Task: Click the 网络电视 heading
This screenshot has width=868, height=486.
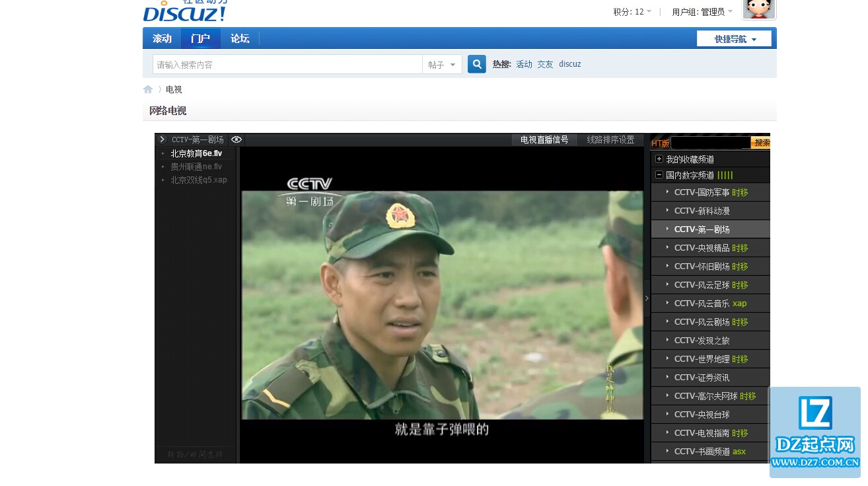Action: (168, 111)
